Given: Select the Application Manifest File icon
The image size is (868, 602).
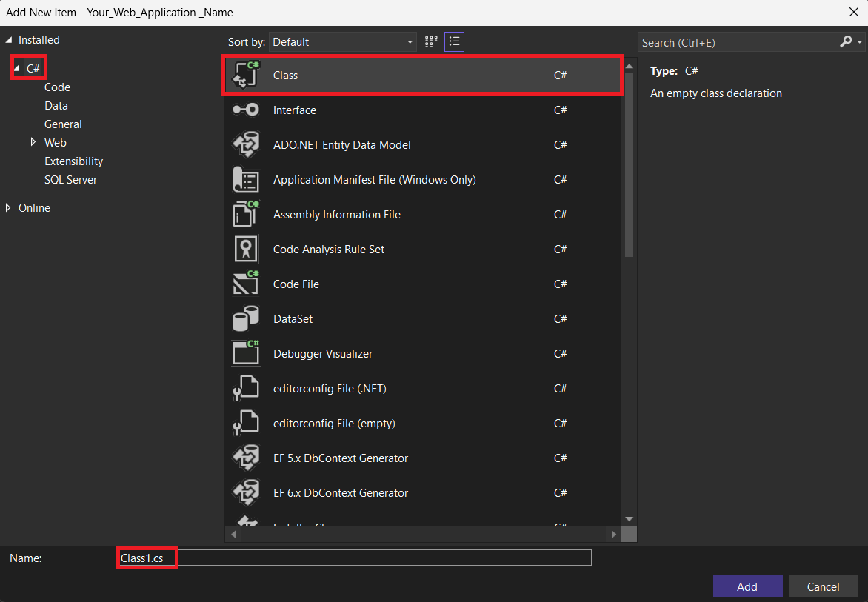Looking at the screenshot, I should point(246,180).
